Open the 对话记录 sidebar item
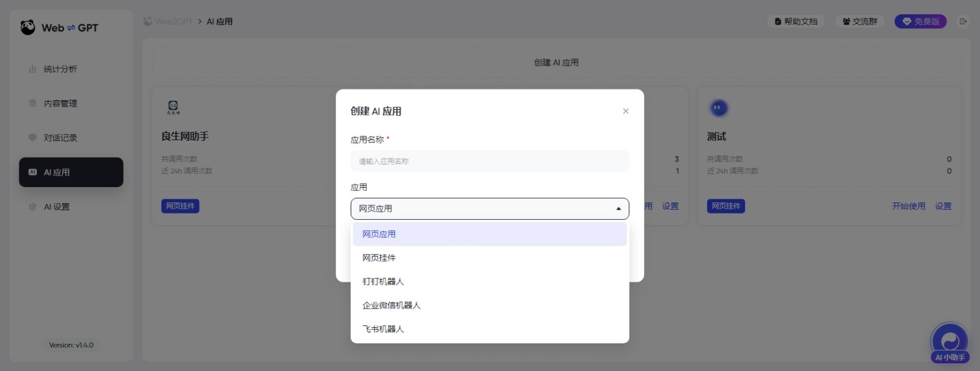This screenshot has height=371, width=980. click(x=71, y=138)
